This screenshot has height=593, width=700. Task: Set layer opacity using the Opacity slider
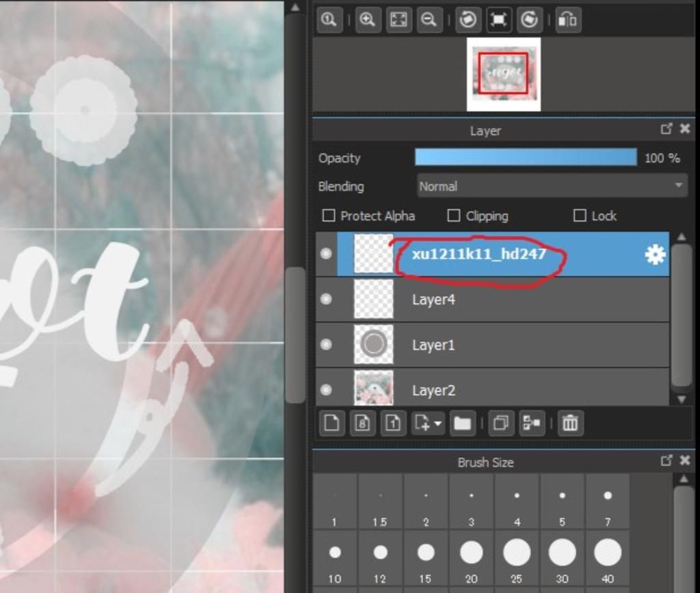[526, 158]
